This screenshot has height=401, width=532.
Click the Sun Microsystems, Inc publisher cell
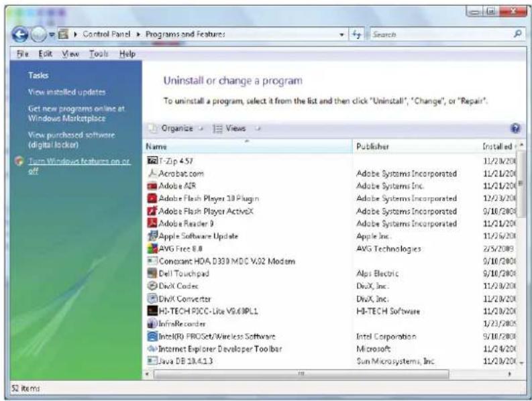coord(395,361)
